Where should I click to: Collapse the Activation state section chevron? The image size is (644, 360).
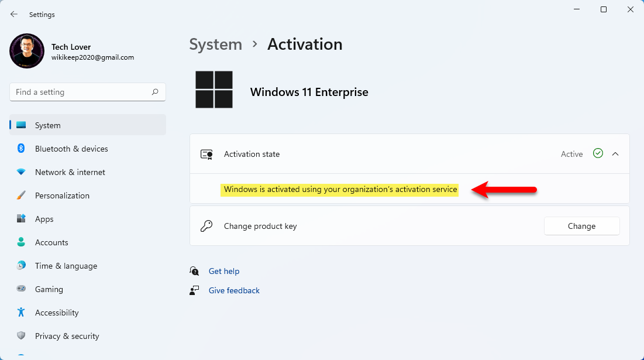pyautogui.click(x=615, y=154)
